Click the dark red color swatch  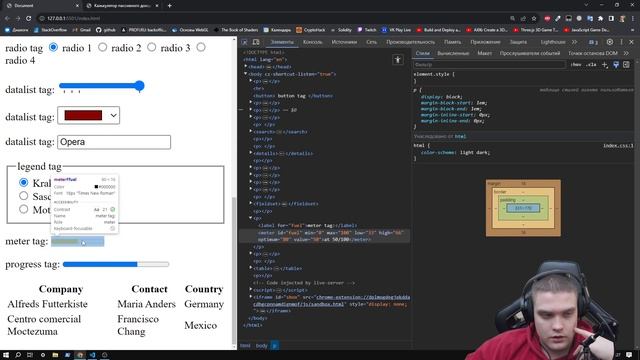click(x=83, y=116)
